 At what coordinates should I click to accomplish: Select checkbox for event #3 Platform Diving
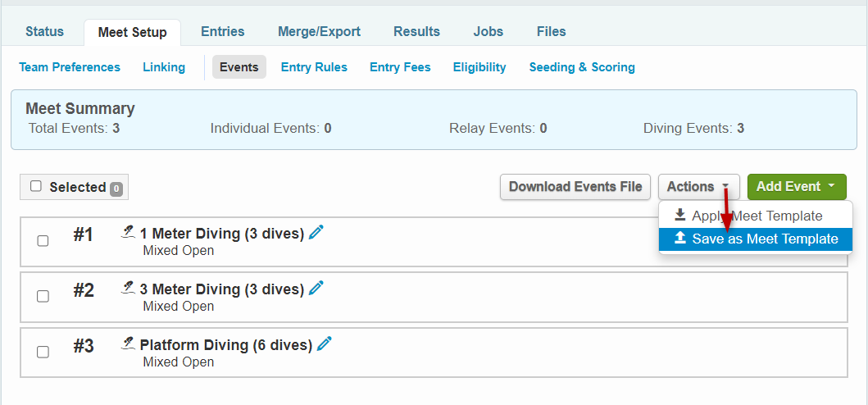pos(43,352)
